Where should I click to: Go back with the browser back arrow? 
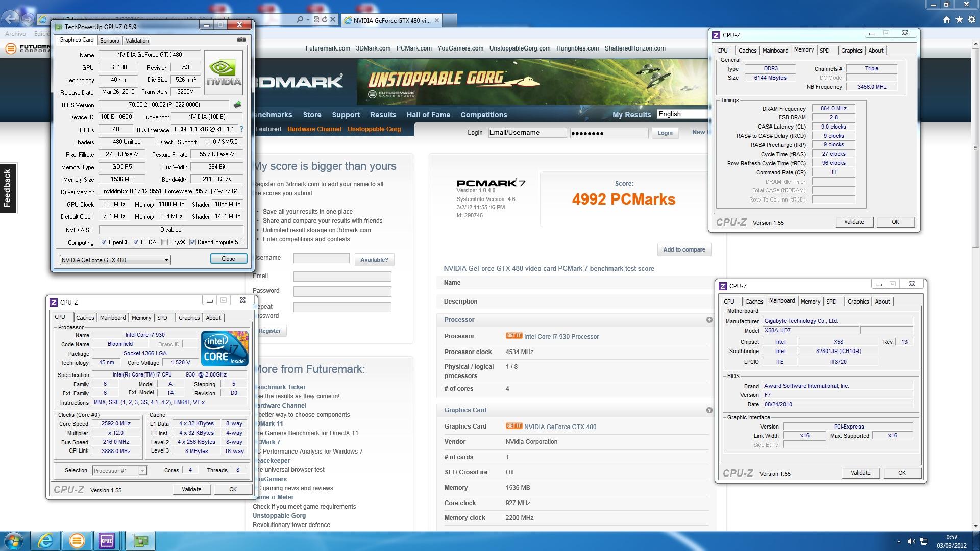point(11,19)
